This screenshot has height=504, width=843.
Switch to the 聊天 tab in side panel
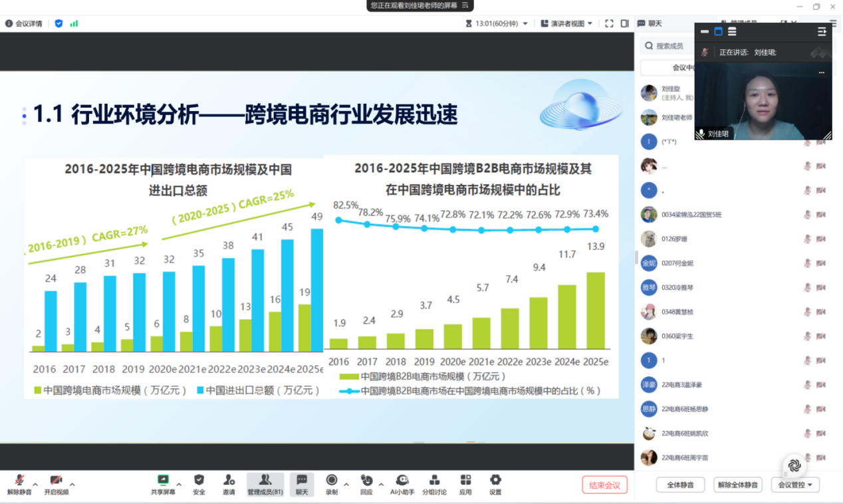coord(650,23)
